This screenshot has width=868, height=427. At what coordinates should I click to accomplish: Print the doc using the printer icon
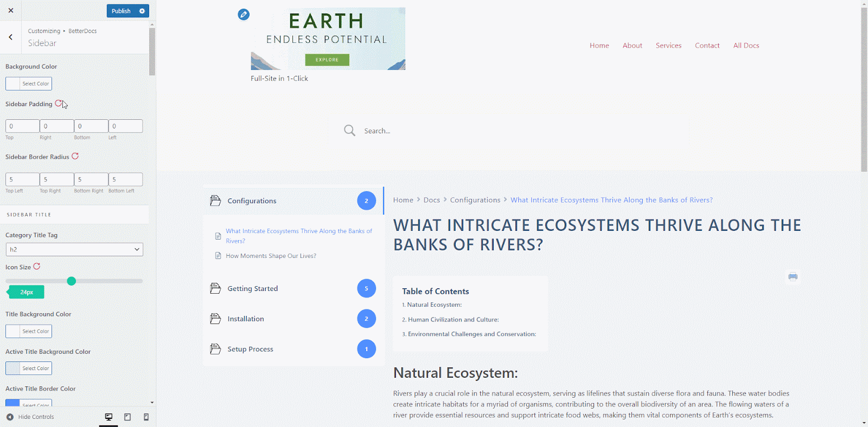793,277
